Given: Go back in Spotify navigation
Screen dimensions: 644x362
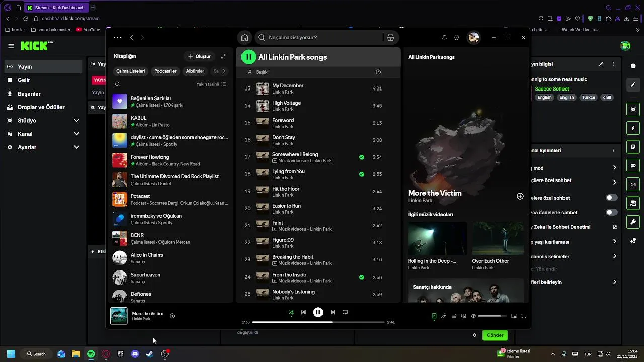Looking at the screenshot, I should 132,37.
